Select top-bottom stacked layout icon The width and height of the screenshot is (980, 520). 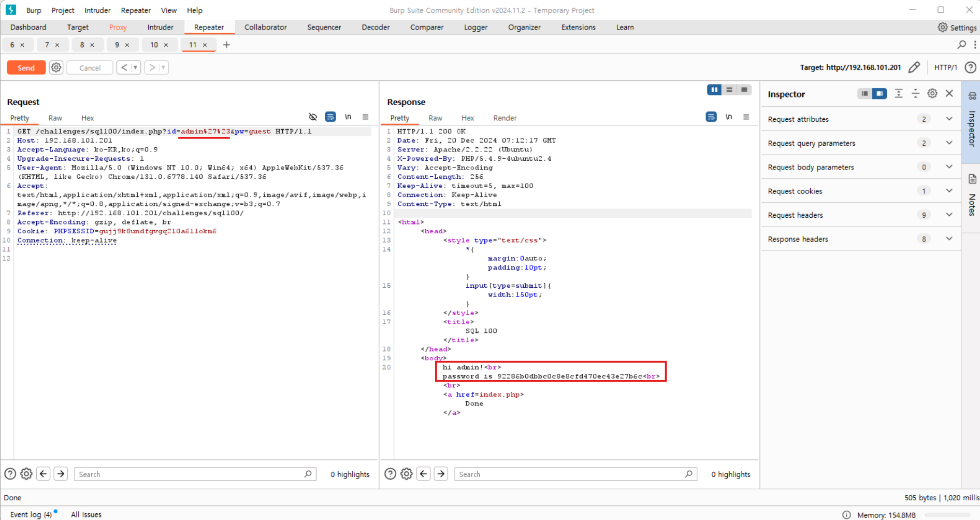tap(729, 90)
